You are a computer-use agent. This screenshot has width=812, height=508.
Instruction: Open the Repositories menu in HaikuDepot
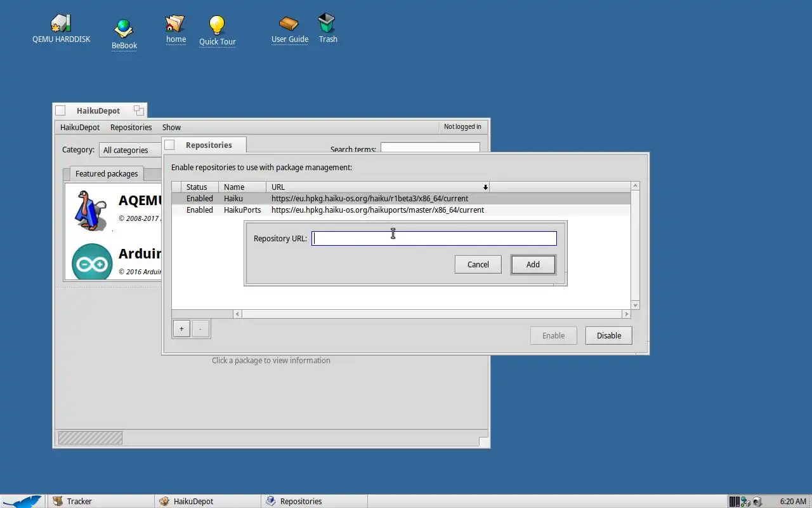(131, 127)
